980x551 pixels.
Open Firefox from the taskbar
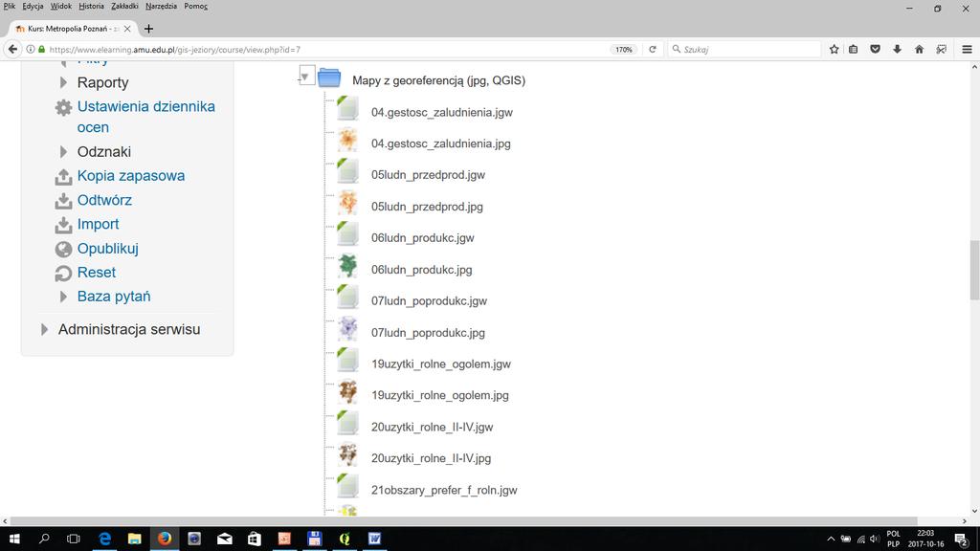(165, 539)
